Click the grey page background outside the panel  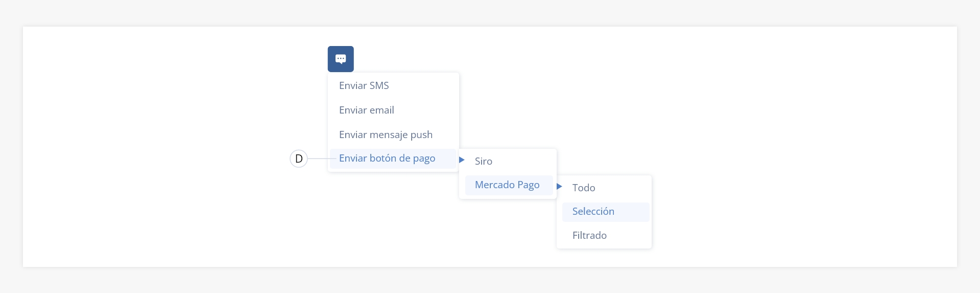[490, 13]
